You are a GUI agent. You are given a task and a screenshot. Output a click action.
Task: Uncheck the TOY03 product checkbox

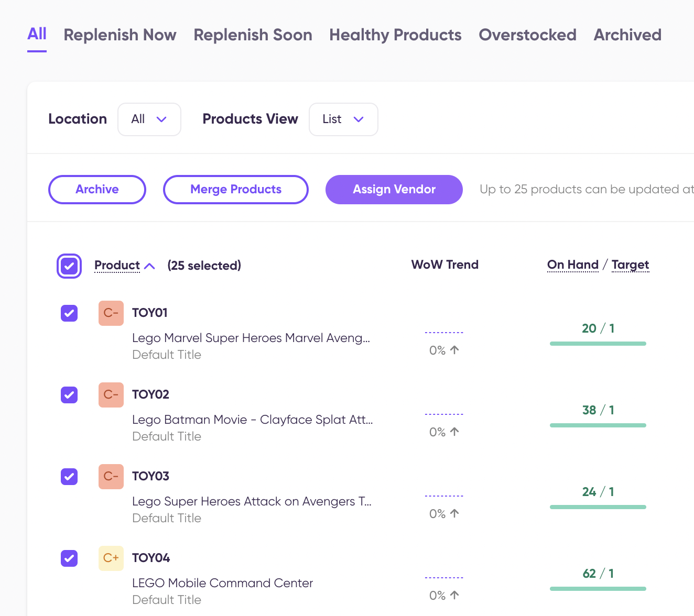tap(69, 477)
